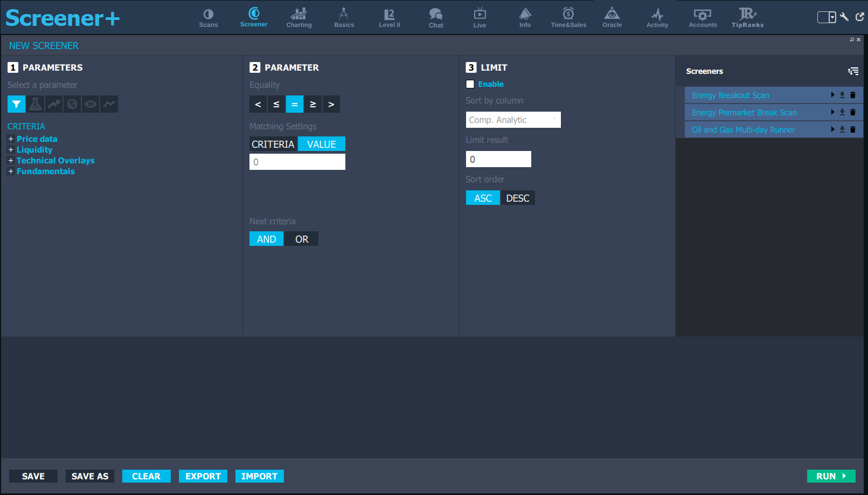
Task: Open the Charting tab
Action: 298,18
